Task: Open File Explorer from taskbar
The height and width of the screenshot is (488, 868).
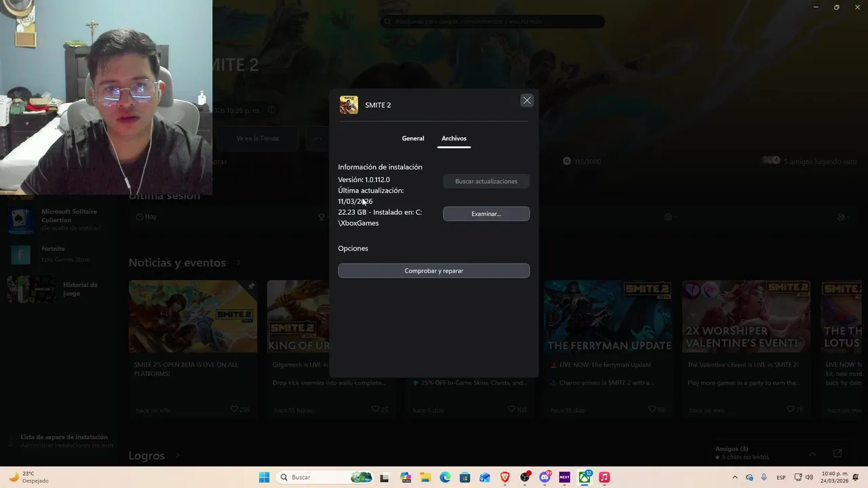Action: click(x=425, y=477)
